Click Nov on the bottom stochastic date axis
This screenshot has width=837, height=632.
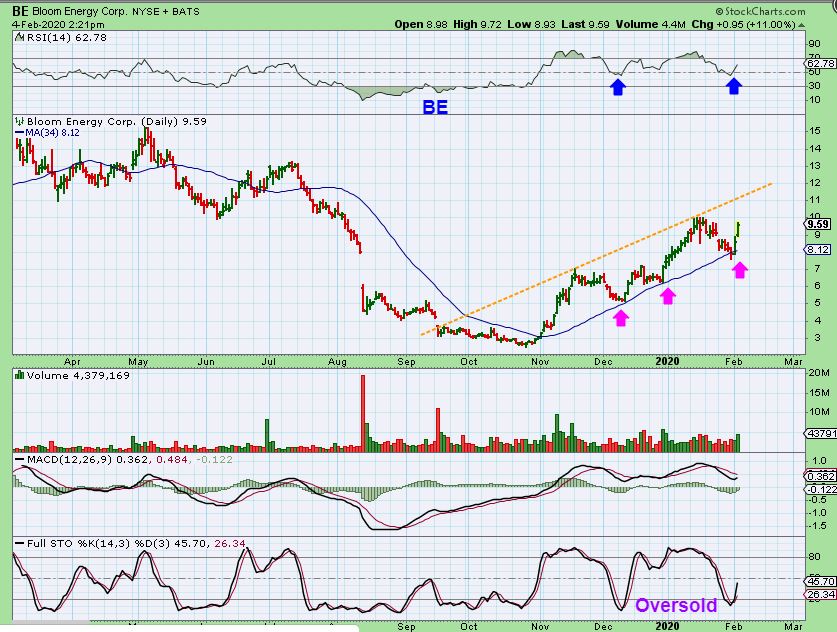tap(540, 626)
